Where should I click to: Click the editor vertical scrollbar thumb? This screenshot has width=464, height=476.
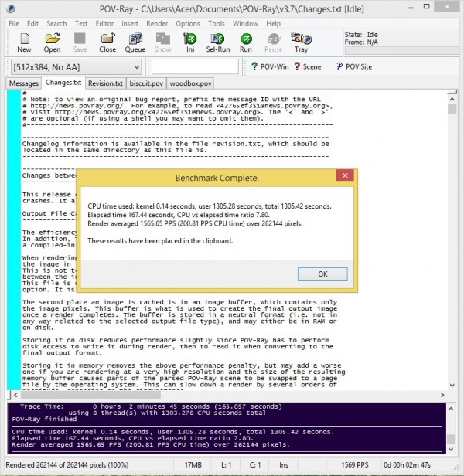pyautogui.click(x=452, y=108)
